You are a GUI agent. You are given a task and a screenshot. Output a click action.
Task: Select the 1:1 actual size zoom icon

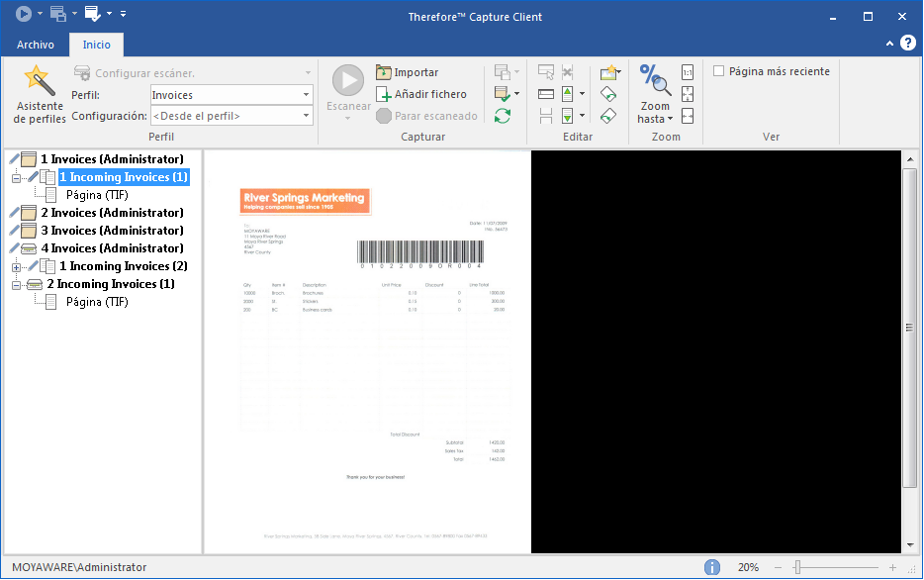[688, 72]
